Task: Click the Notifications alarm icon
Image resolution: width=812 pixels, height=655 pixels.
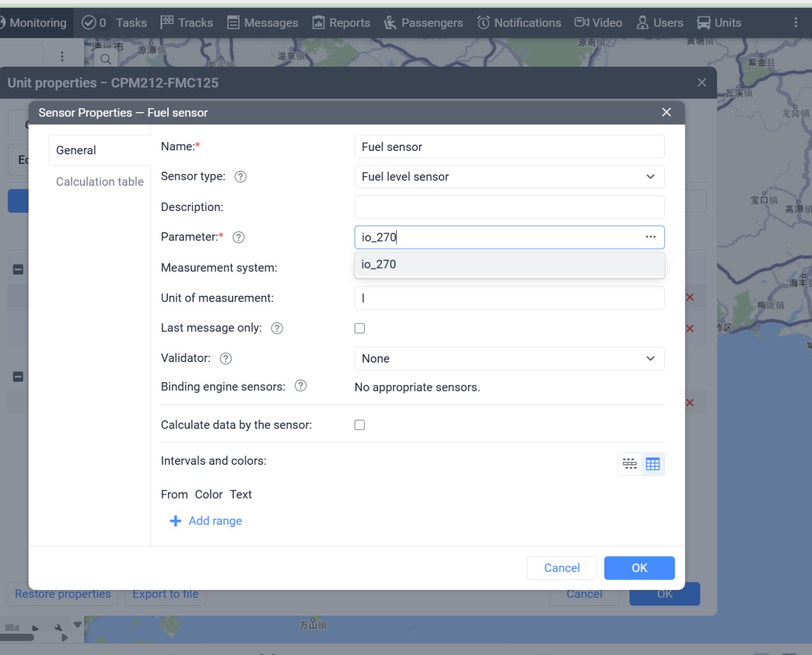Action: [484, 22]
